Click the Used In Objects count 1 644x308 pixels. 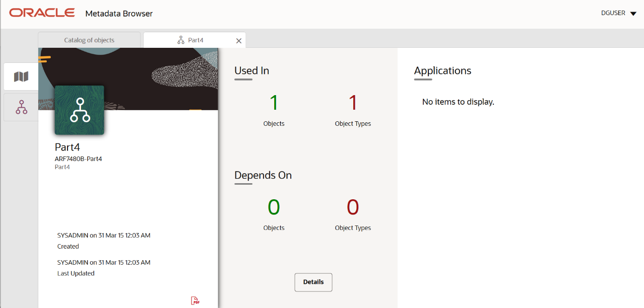274,103
